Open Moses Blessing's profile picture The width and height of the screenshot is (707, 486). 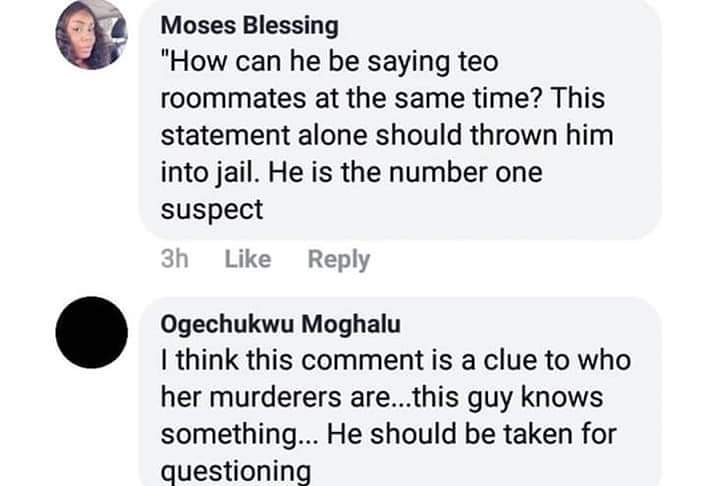coord(92,35)
